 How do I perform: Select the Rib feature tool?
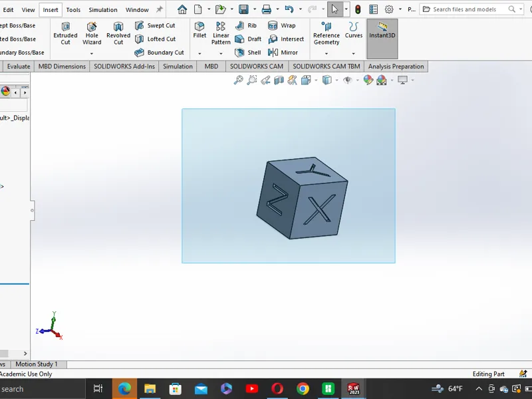coord(245,25)
